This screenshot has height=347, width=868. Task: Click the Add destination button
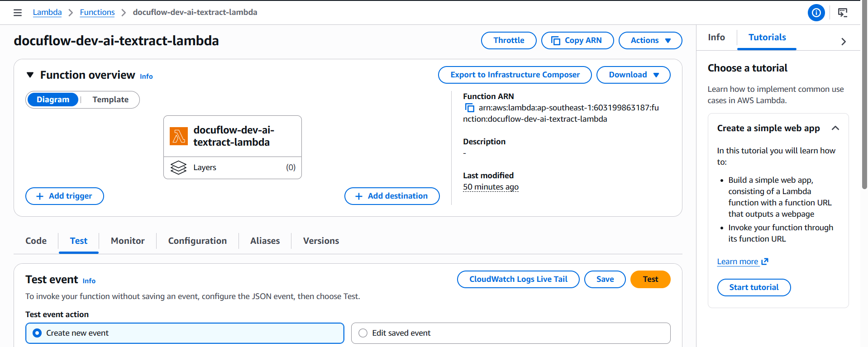pyautogui.click(x=392, y=196)
